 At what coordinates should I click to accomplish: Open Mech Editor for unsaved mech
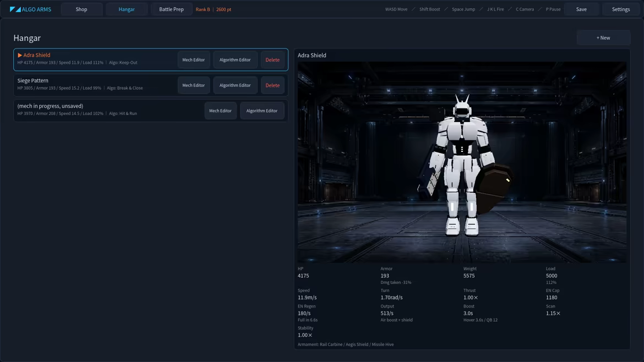(x=220, y=111)
